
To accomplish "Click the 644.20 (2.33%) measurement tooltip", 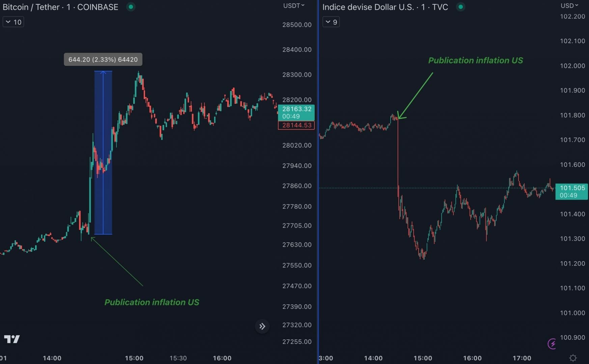I will click(x=103, y=60).
